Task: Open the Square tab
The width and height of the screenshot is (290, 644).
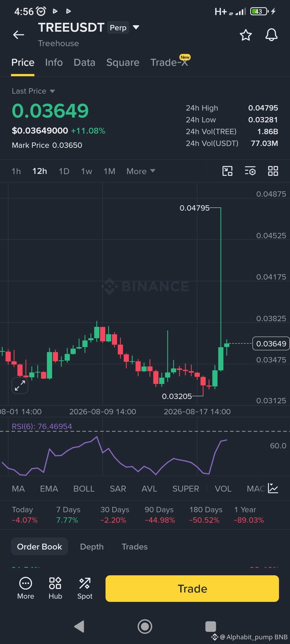Action: [x=123, y=63]
